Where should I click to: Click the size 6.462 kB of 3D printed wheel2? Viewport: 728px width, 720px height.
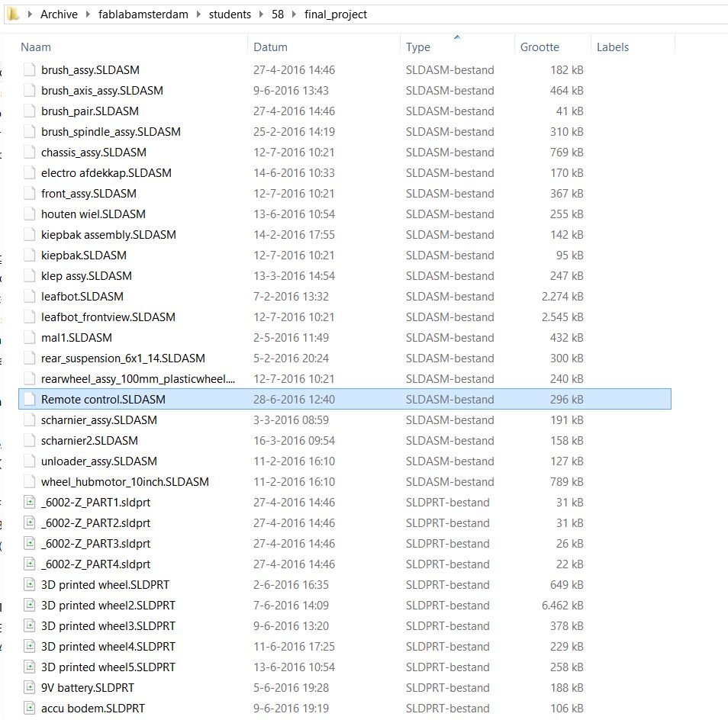[562, 606]
